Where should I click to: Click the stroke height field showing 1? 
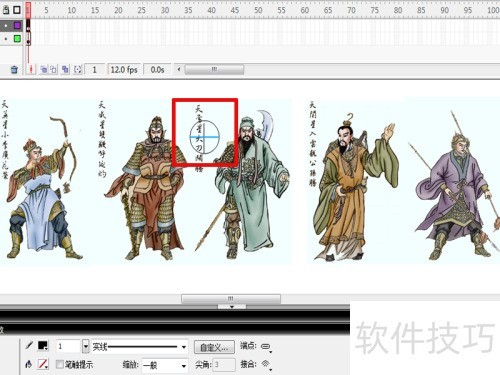point(68,346)
